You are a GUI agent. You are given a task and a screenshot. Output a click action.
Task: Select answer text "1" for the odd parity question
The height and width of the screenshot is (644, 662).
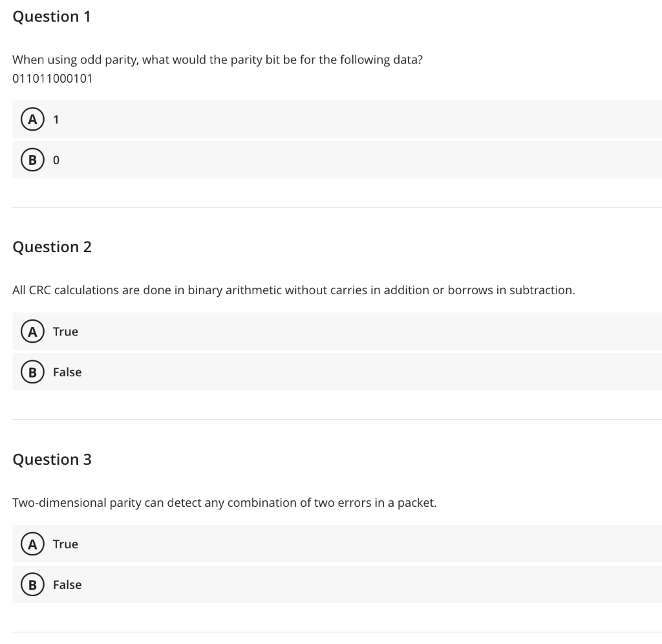tap(56, 120)
